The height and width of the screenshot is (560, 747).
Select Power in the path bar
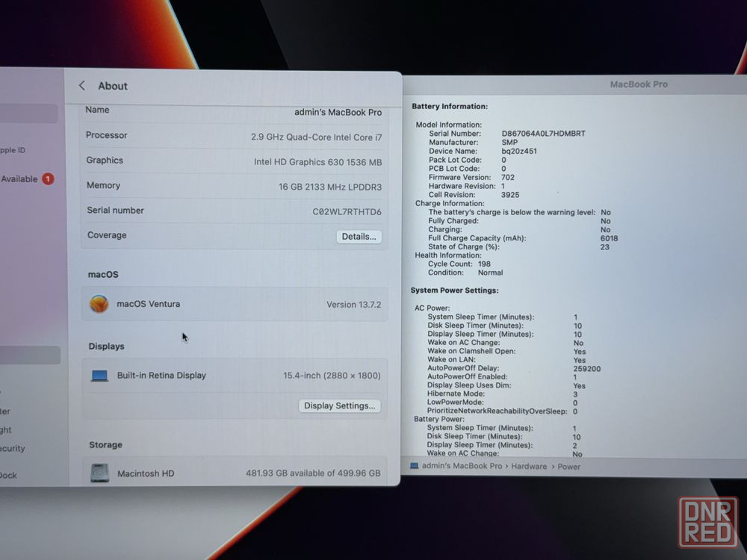coord(568,467)
